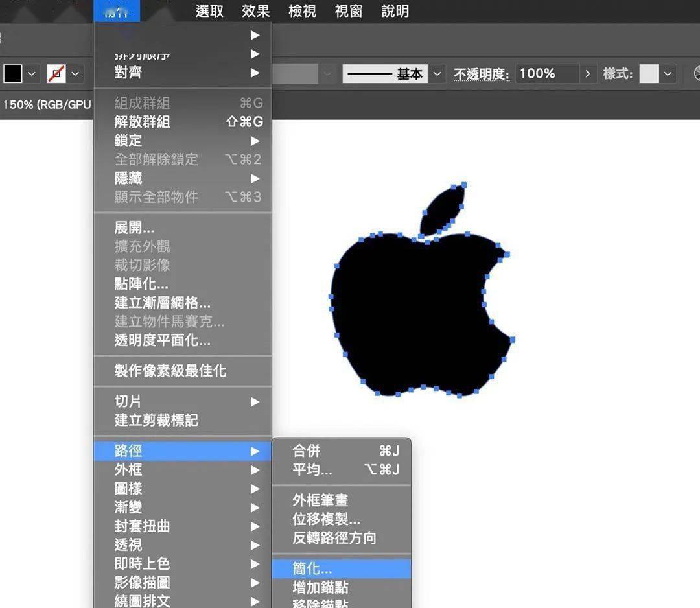
Task: Expand the 基本 stroke profile dropdown
Action: pos(437,74)
